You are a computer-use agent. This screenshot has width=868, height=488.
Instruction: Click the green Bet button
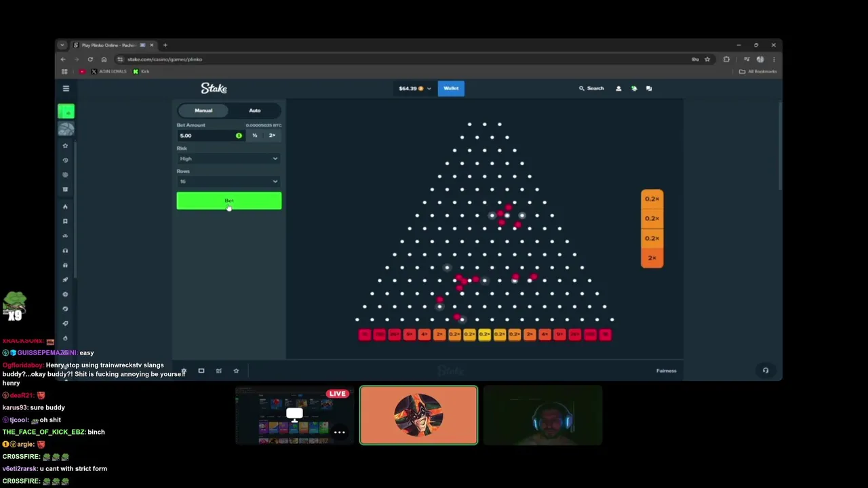click(x=229, y=201)
